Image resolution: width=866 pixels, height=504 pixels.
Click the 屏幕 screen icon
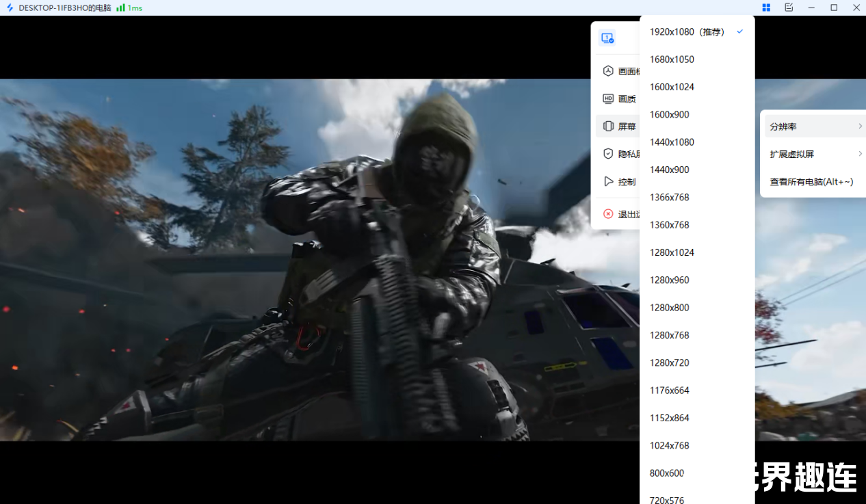(x=607, y=127)
